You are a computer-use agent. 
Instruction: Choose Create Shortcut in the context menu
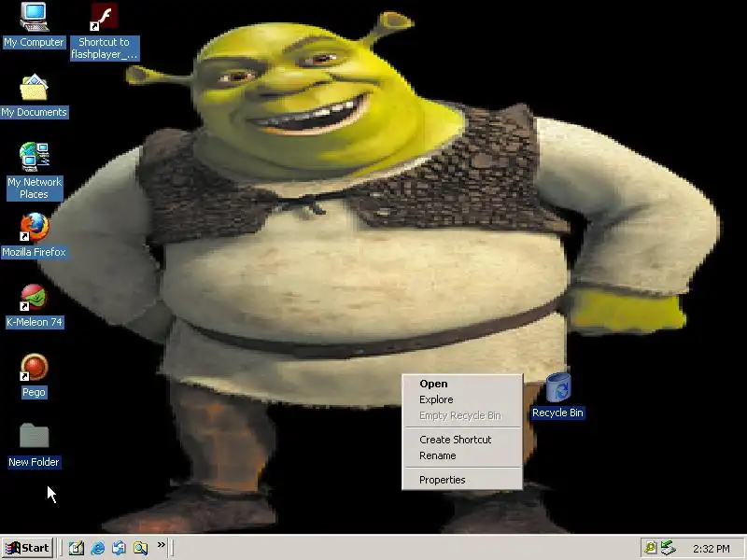tap(462, 440)
